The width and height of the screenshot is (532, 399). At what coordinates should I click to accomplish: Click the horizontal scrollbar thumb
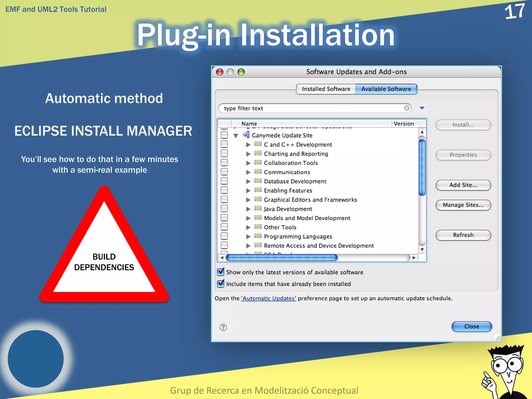pyautogui.click(x=282, y=258)
